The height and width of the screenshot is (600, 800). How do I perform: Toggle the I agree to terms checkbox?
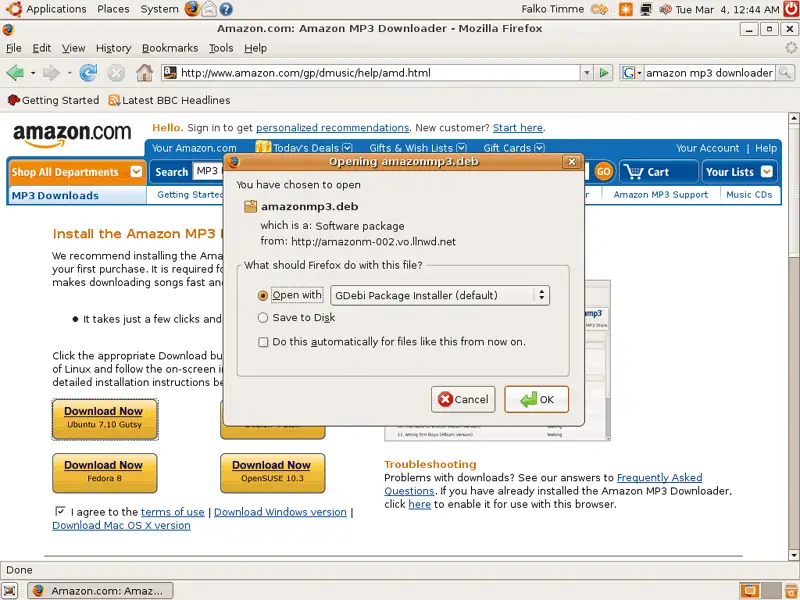tap(60, 511)
